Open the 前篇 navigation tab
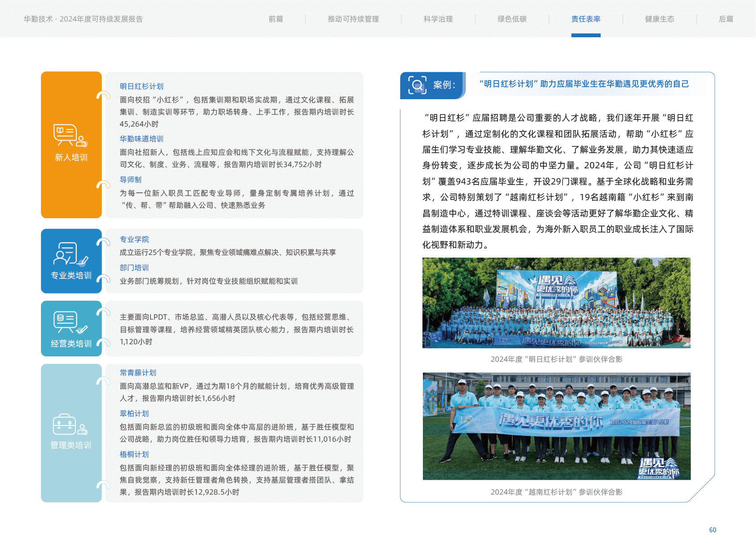 coord(276,19)
